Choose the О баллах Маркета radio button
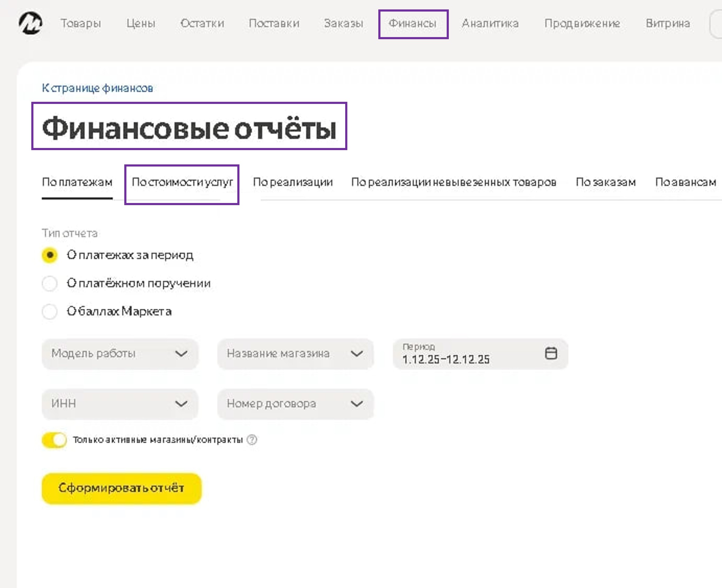This screenshot has width=722, height=588. coord(50,311)
